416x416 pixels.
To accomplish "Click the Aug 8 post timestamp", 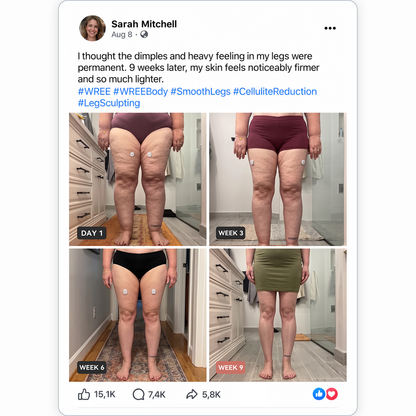I will tap(122, 34).
